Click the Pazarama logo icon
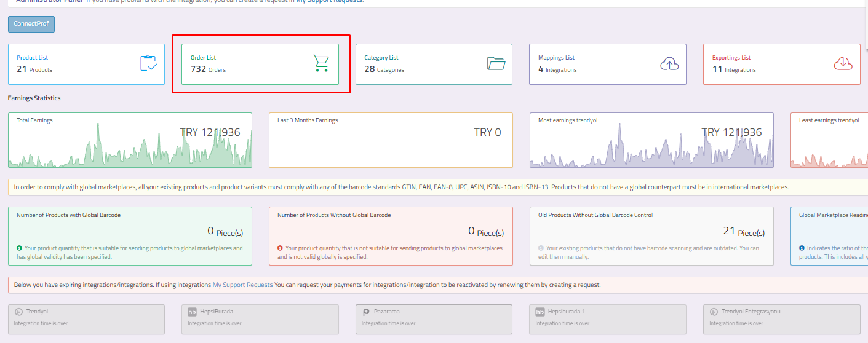The image size is (868, 343). tap(366, 312)
